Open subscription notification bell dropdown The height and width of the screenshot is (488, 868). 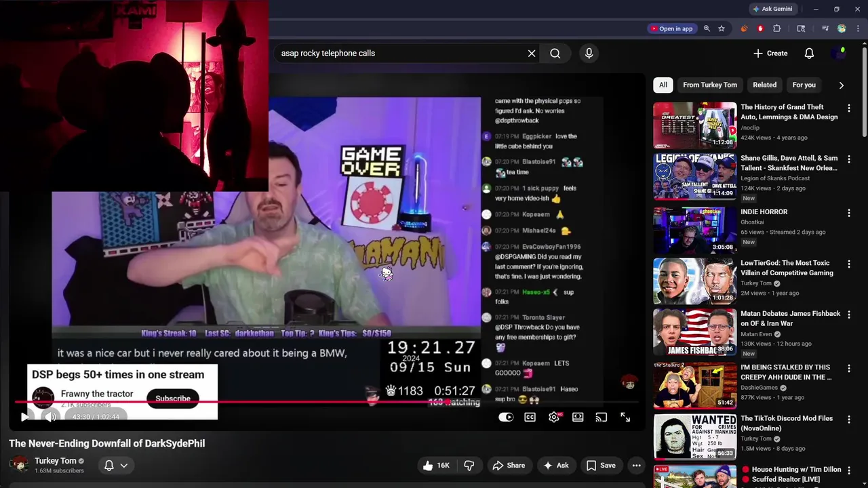point(115,466)
